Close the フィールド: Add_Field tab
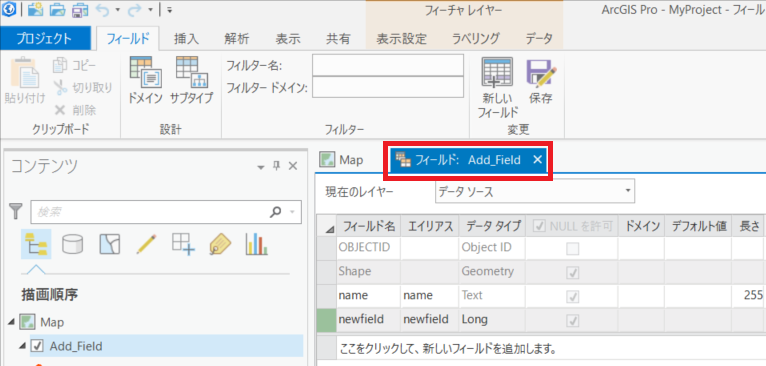The image size is (766, 366). point(537,160)
